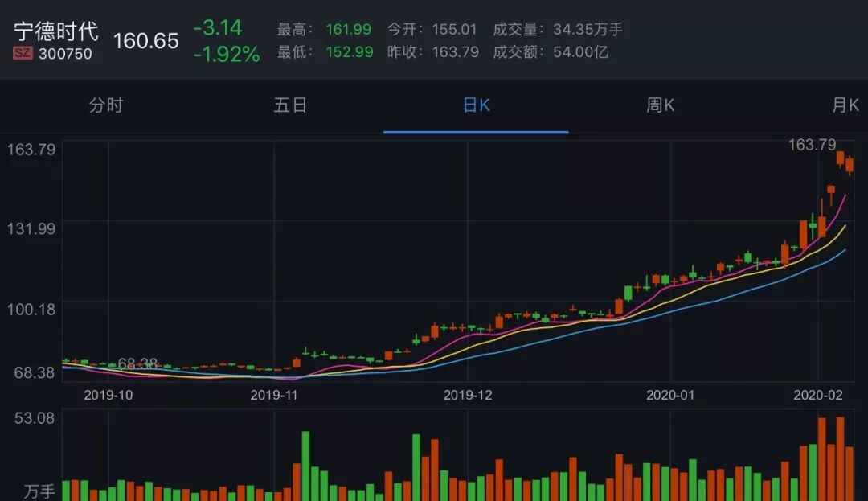Screen dimensions: 868x501
Task: Click the price change -3.14
Action: (218, 27)
